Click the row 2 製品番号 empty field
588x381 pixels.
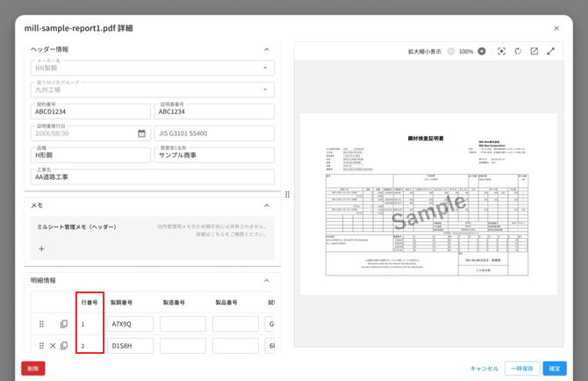coord(235,346)
